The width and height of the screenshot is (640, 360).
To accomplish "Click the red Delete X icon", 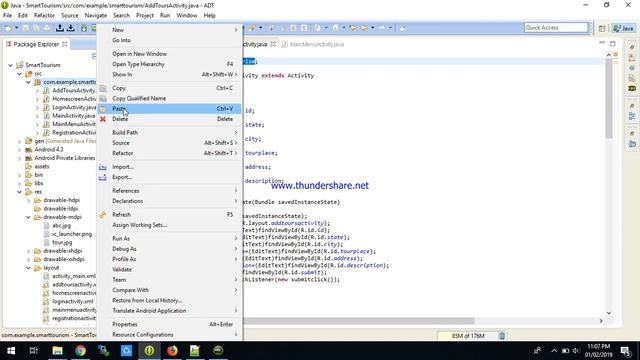I will point(103,119).
